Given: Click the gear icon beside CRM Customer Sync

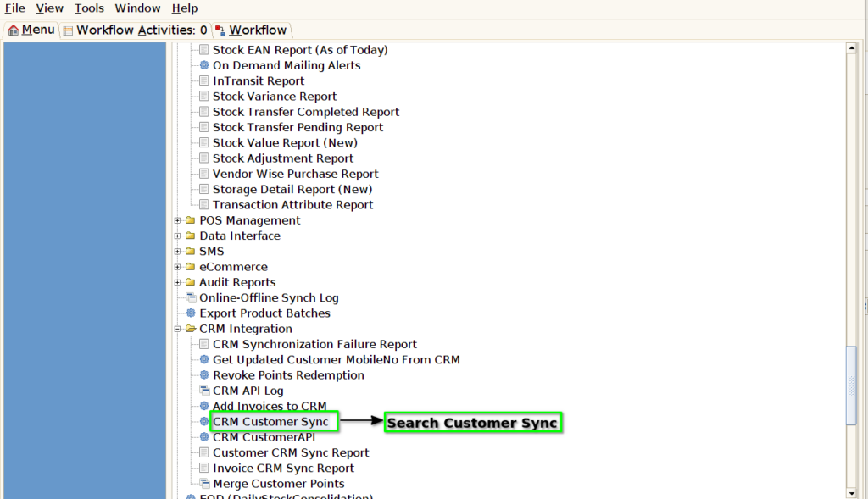Looking at the screenshot, I should (x=203, y=422).
